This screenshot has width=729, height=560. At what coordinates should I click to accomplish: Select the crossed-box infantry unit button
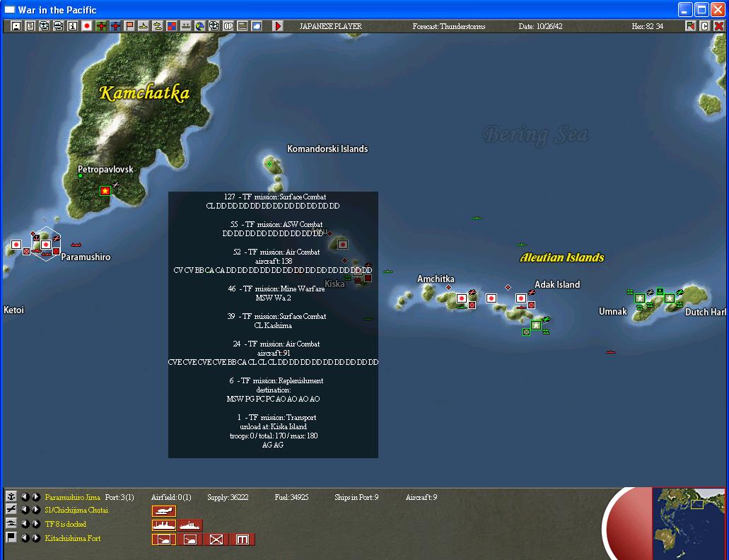pos(216,539)
